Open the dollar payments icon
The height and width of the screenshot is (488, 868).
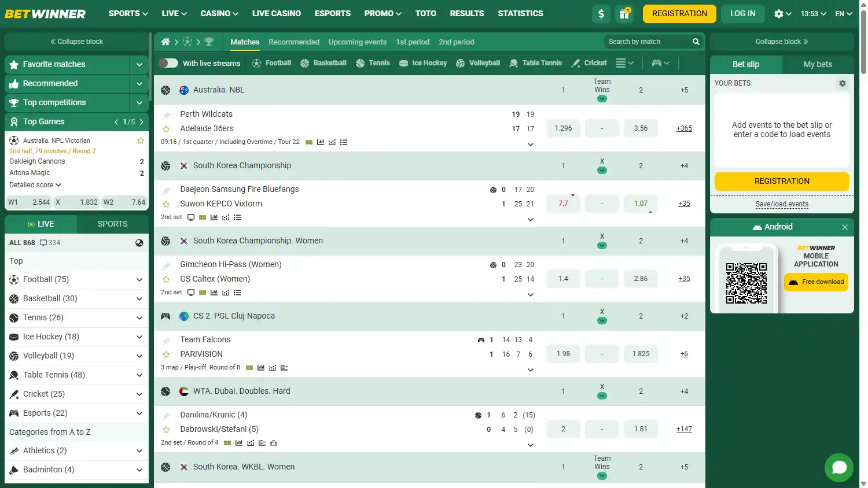coord(601,13)
